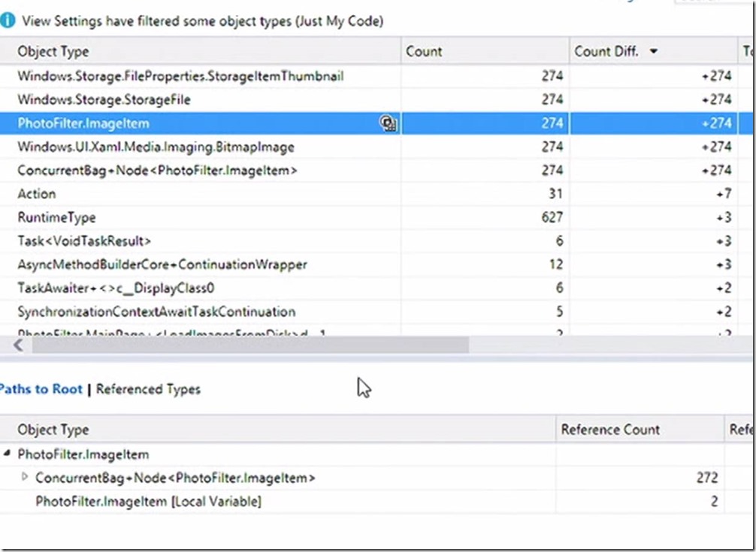The image size is (756, 552).
Task: Select the Action row
Action: 376,194
